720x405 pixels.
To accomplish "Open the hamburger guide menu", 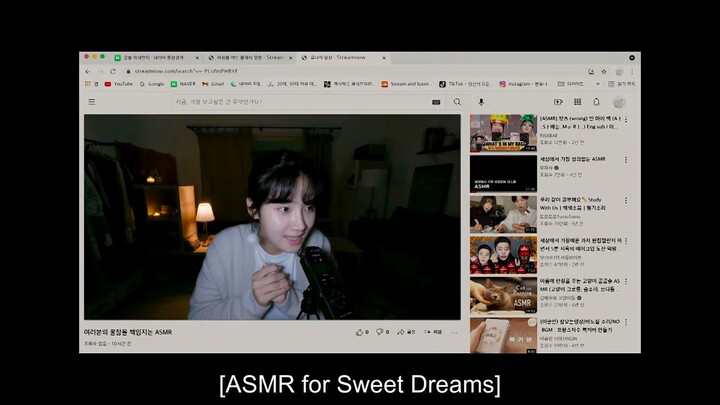I will 92,102.
